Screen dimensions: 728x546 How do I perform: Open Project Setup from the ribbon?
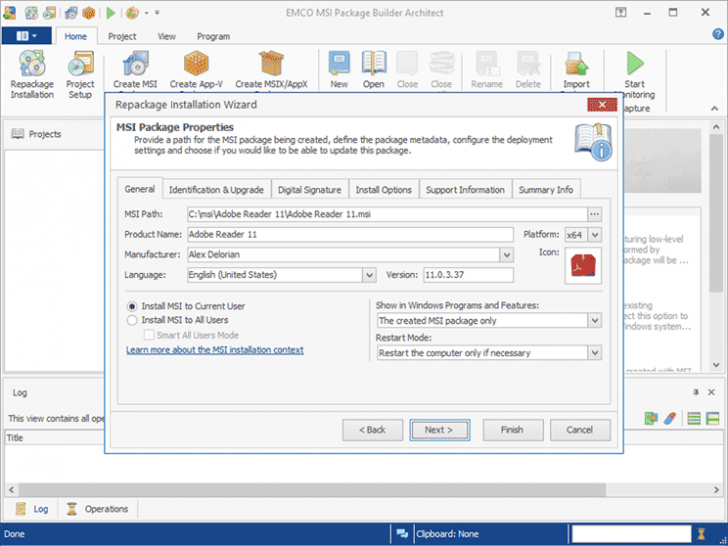80,64
